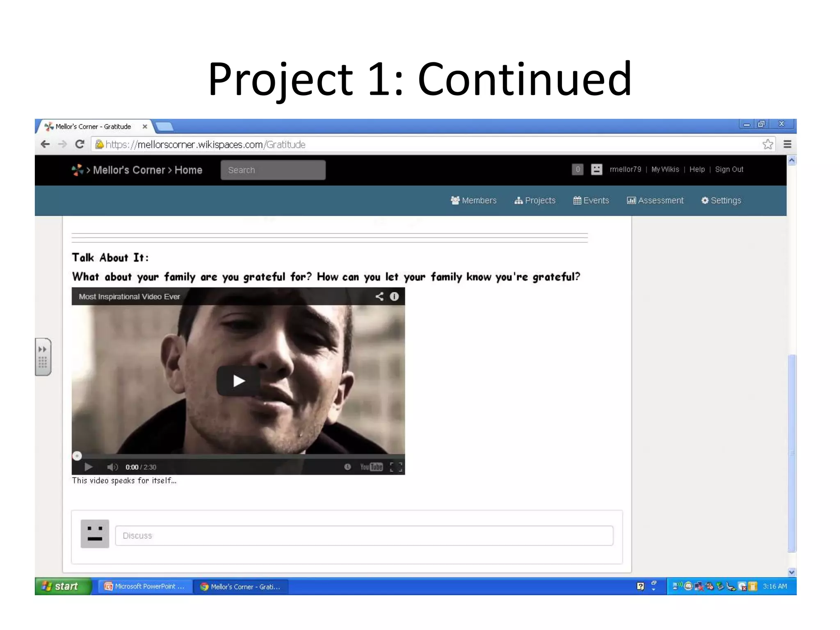Screen dimensions: 840x630
Task: Click the video progress scrubber knob
Action: pyautogui.click(x=77, y=456)
